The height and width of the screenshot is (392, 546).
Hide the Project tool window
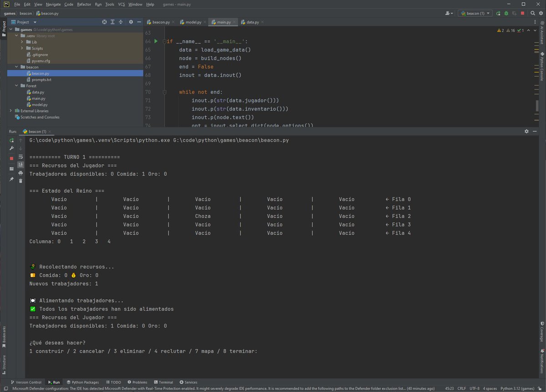(x=139, y=22)
